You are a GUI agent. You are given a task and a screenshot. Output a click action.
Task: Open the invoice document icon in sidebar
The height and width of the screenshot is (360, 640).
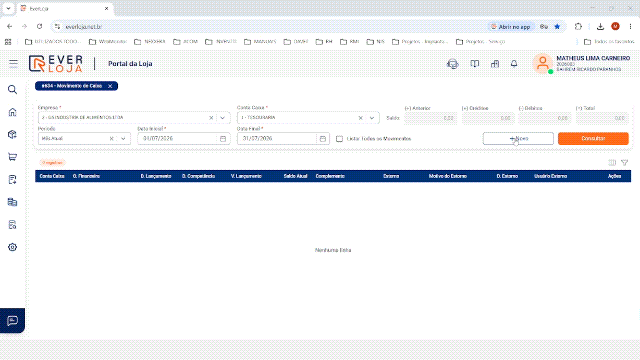(13, 180)
